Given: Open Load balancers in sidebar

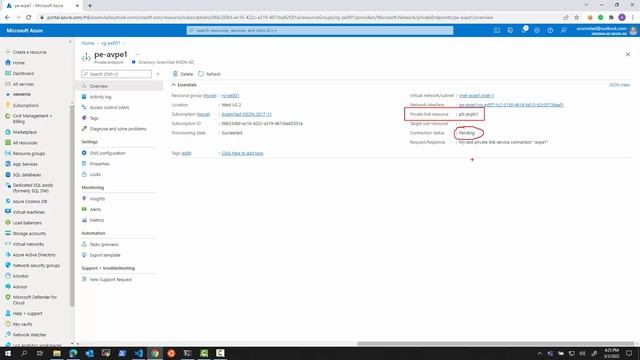Looking at the screenshot, I should (x=27, y=223).
